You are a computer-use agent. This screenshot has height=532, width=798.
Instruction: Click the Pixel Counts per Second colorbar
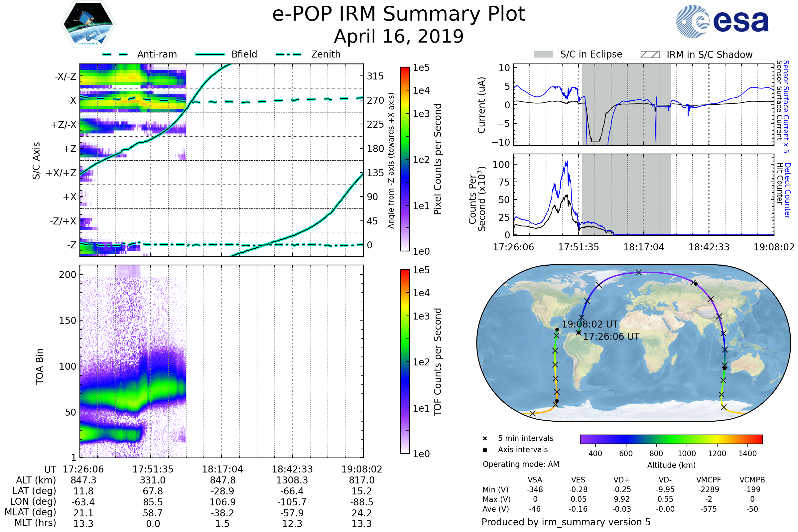point(405,159)
